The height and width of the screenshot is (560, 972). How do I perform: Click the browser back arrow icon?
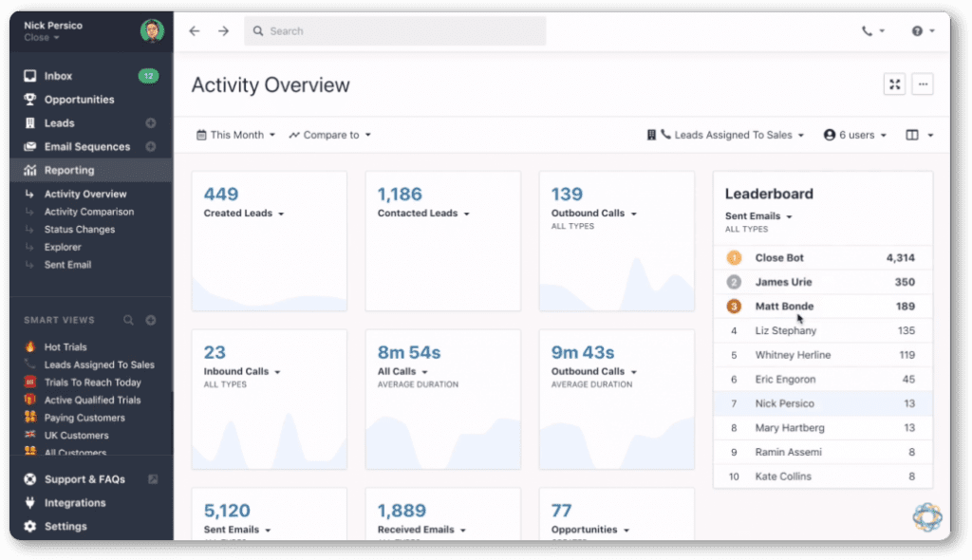(x=195, y=31)
